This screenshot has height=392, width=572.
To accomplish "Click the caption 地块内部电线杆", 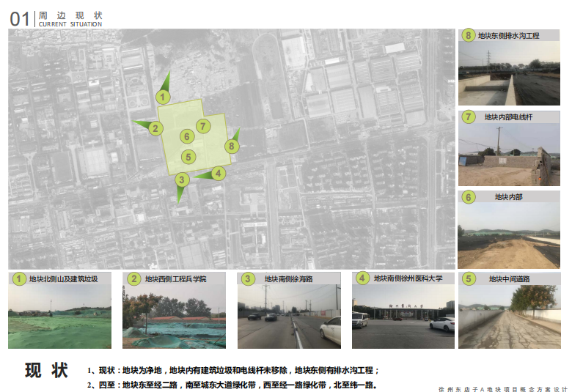I will tap(508, 117).
